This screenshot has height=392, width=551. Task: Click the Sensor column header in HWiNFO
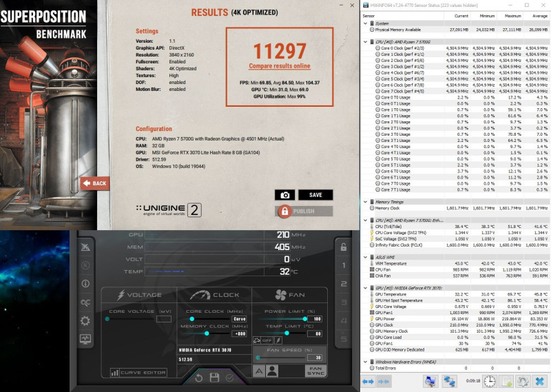pyautogui.click(x=403, y=16)
